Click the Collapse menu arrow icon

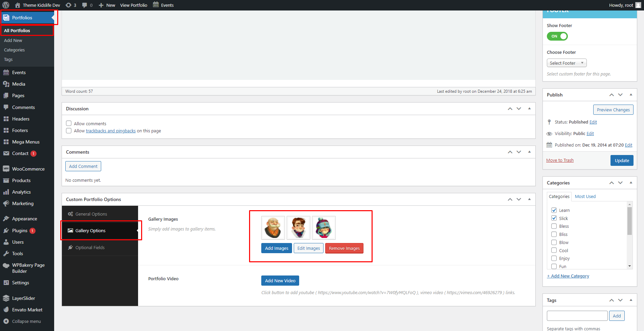pos(6,321)
